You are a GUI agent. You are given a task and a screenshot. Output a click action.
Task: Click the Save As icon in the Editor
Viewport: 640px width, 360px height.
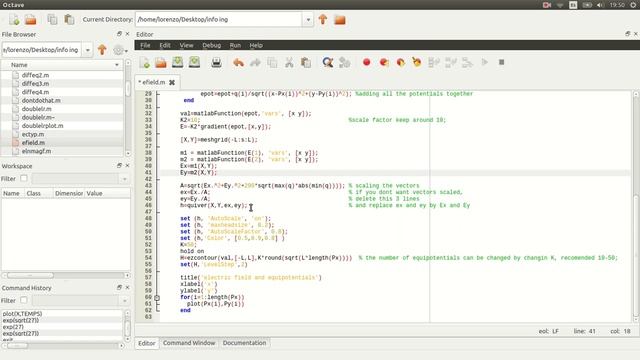[194, 62]
